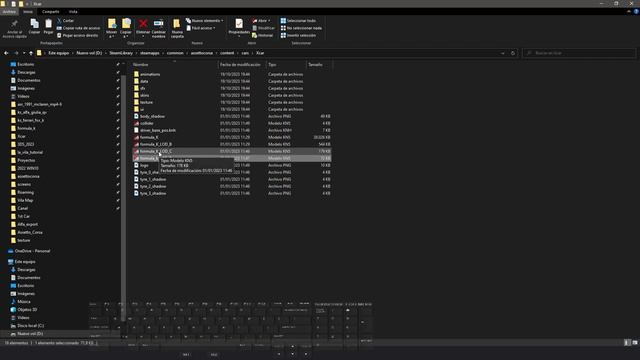Image resolution: width=640 pixels, height=360 pixels.
Task: Select the animations folder
Action: pos(232,74)
